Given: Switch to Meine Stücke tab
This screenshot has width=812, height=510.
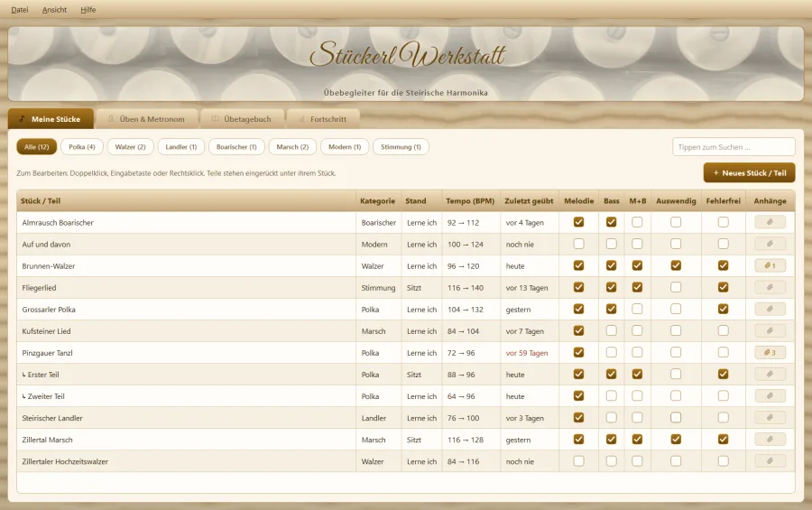Looking at the screenshot, I should (x=51, y=119).
